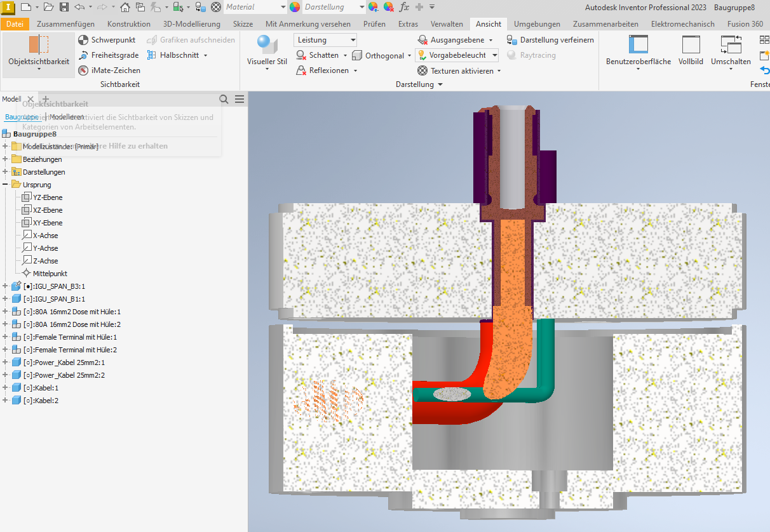Switch to the Zusammenfügen ribbon tab
This screenshot has width=770, height=532.
click(65, 24)
